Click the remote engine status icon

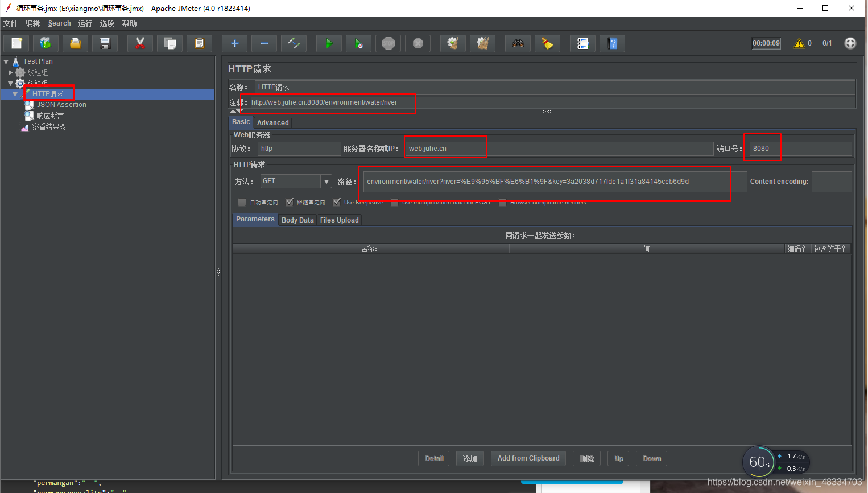click(x=850, y=43)
